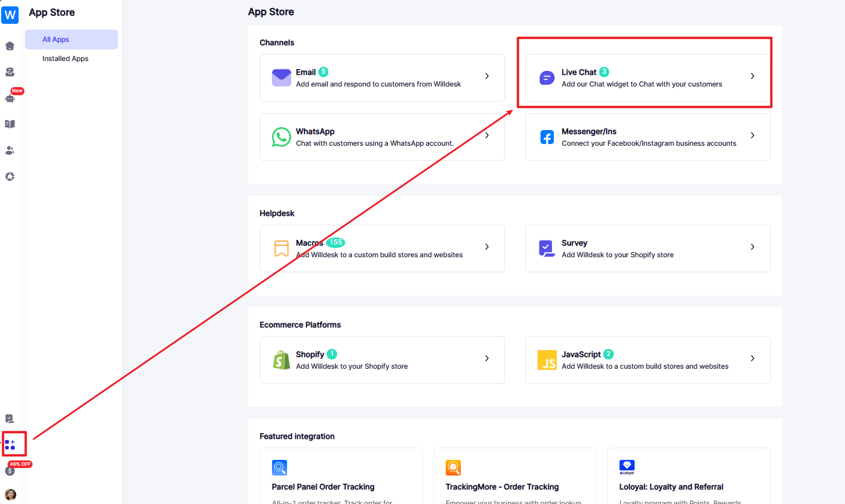Click the Survey checkmark icon
Image resolution: width=845 pixels, height=504 pixels.
[547, 249]
